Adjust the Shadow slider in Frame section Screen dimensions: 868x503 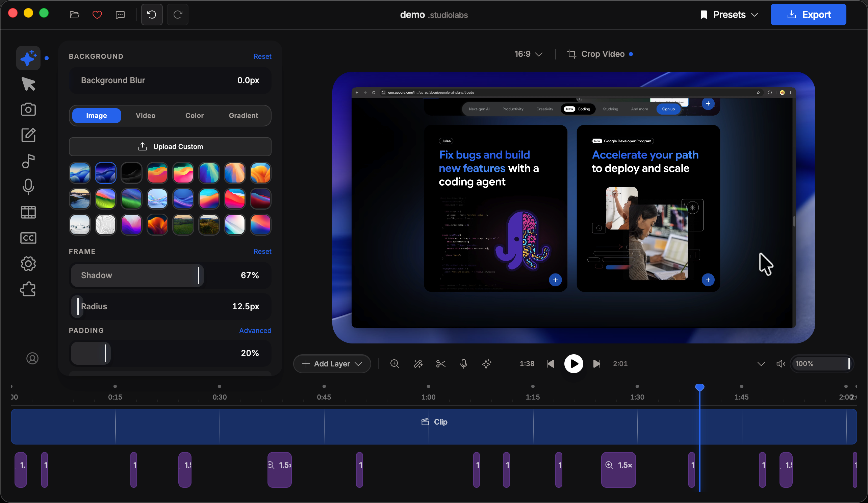tap(170, 276)
